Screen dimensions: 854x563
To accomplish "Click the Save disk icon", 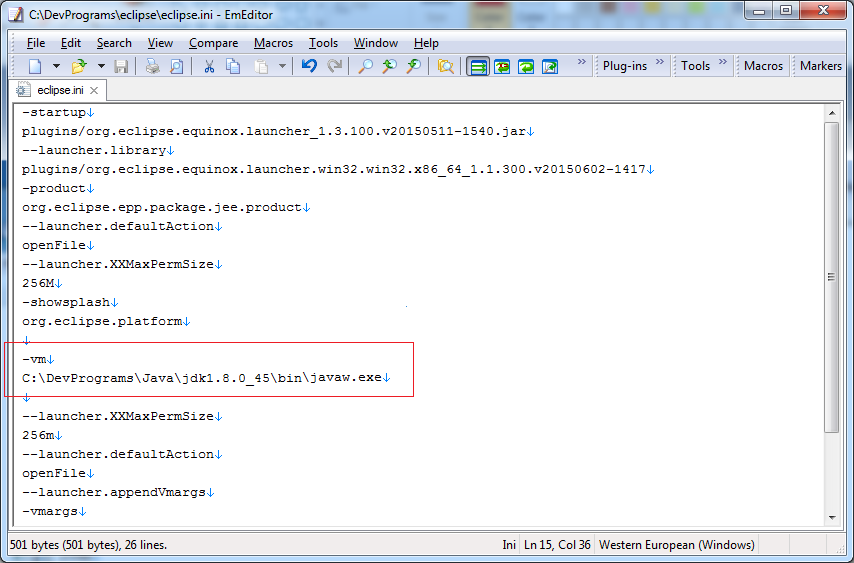I will click(x=121, y=66).
